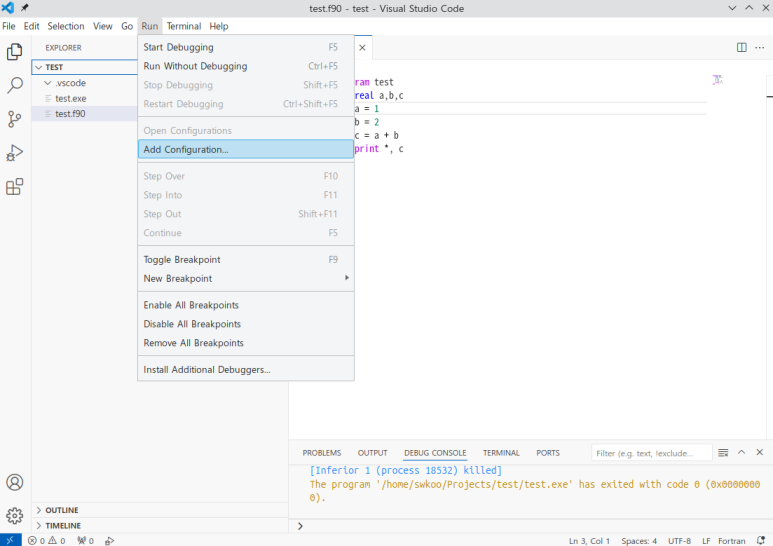This screenshot has height=546, width=773.
Task: Click the remote window status icon
Action: point(10,540)
